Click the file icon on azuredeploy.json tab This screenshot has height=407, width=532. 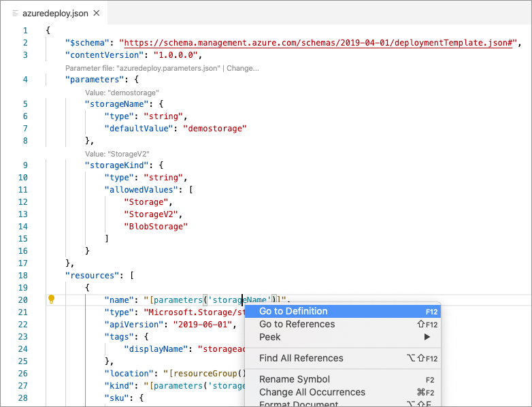coord(15,13)
